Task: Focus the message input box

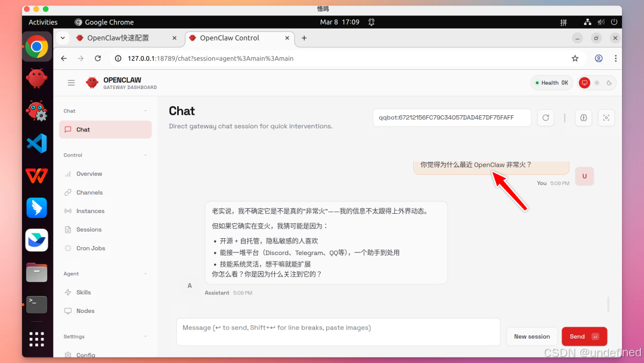Action: [x=339, y=332]
